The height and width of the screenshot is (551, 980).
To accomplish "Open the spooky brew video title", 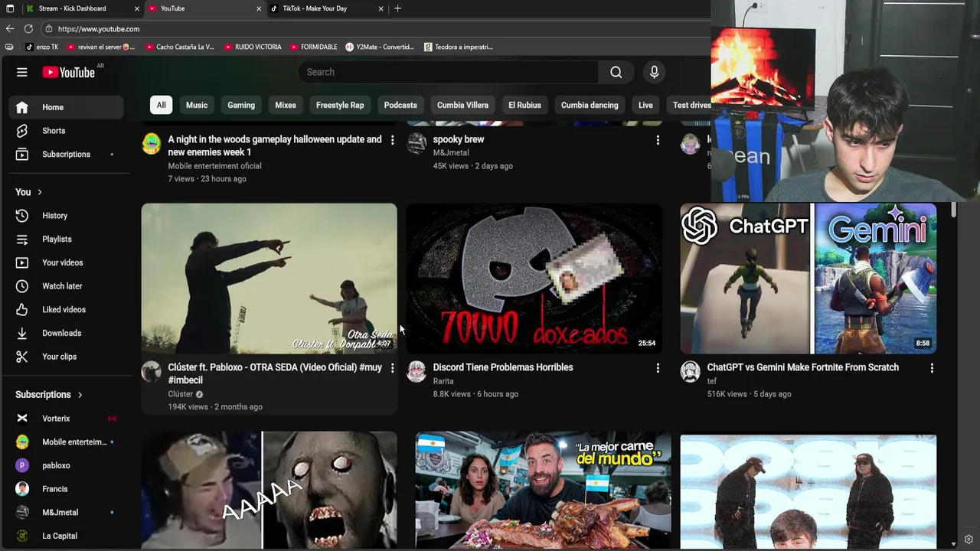I will 459,139.
